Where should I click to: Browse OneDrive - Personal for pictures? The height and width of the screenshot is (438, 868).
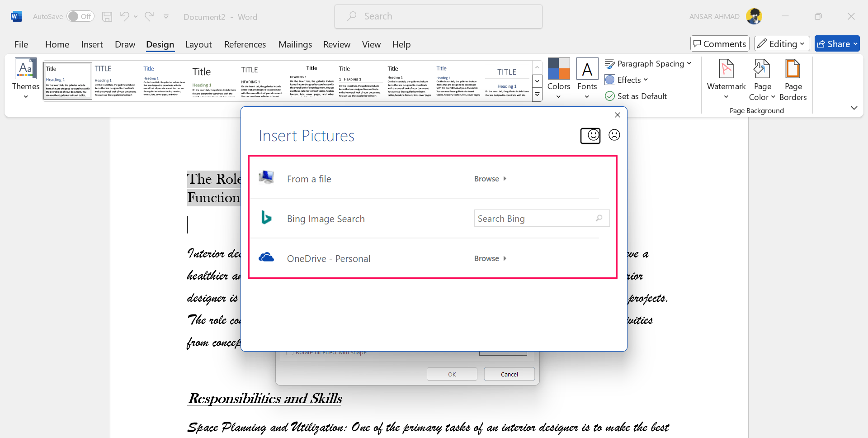pyautogui.click(x=491, y=258)
